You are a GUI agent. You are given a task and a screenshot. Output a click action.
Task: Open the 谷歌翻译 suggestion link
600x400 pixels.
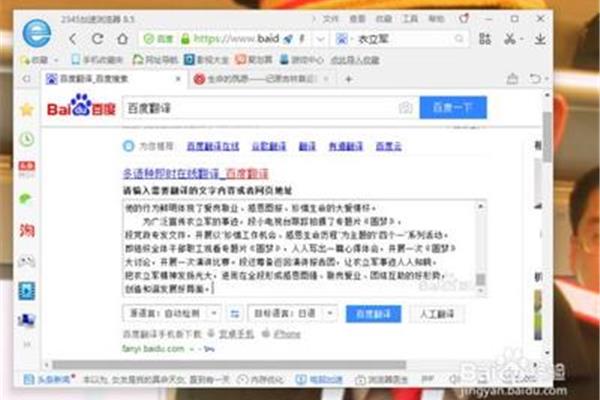point(269,146)
